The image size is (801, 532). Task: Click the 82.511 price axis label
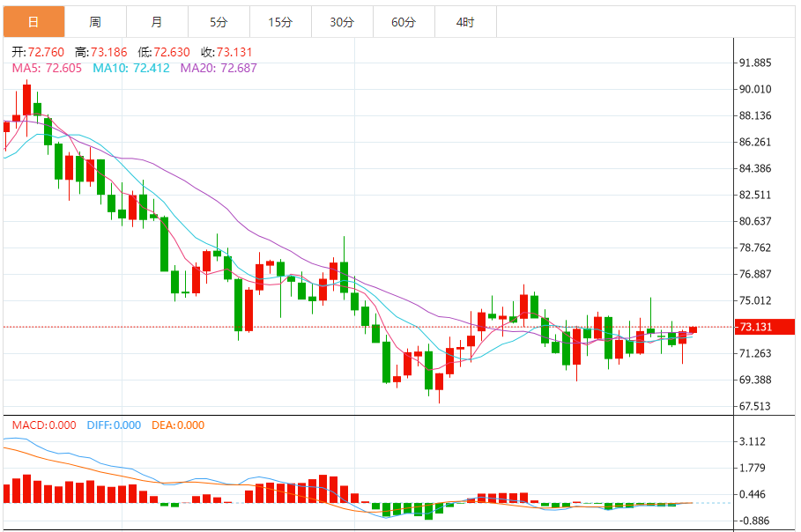tap(755, 195)
